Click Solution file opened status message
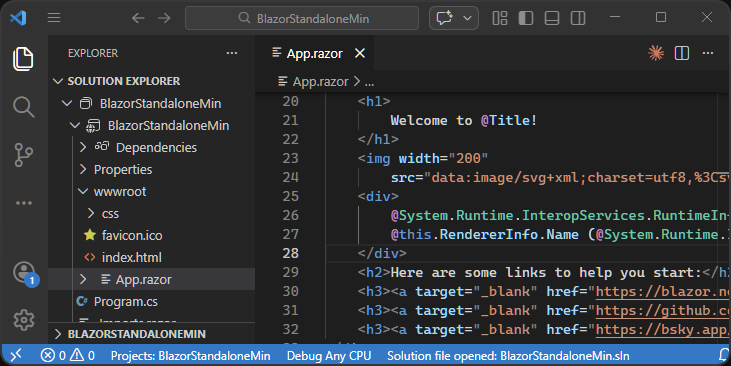 pos(508,356)
